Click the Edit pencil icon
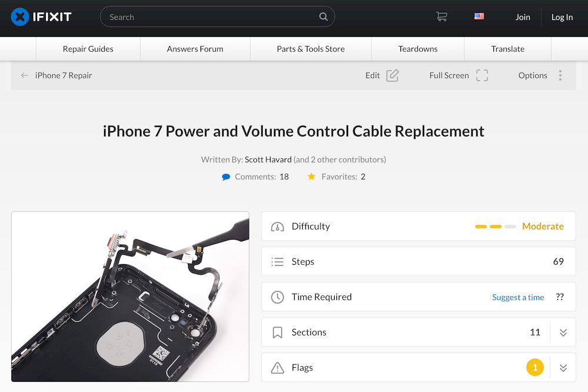The height and width of the screenshot is (392, 588). (393, 75)
